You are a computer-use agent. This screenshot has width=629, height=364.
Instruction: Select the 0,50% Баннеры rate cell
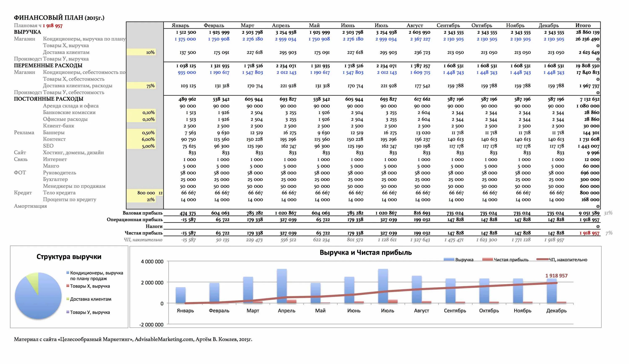click(x=141, y=132)
